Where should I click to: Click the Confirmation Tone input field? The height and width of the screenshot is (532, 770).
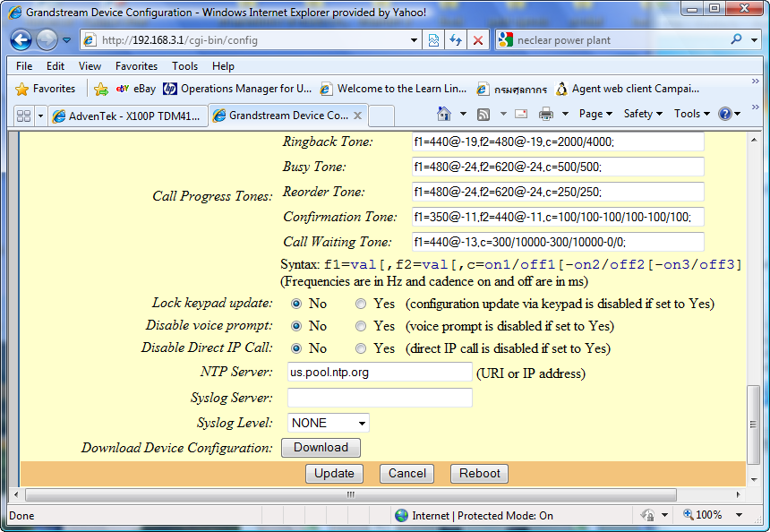[558, 217]
